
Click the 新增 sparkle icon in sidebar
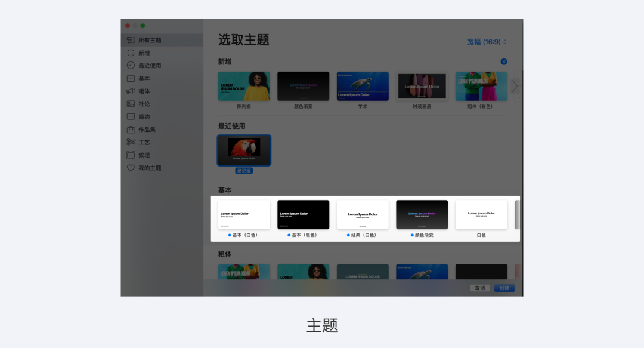coord(131,53)
